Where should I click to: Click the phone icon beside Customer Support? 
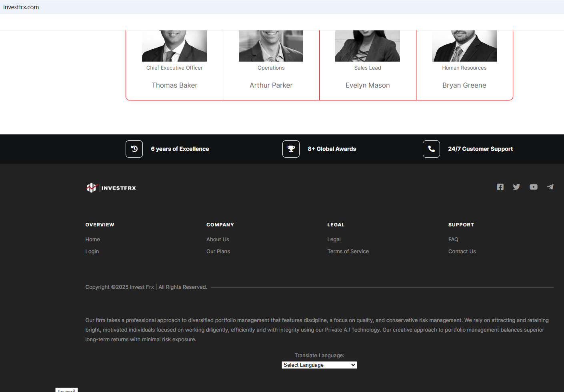431,149
